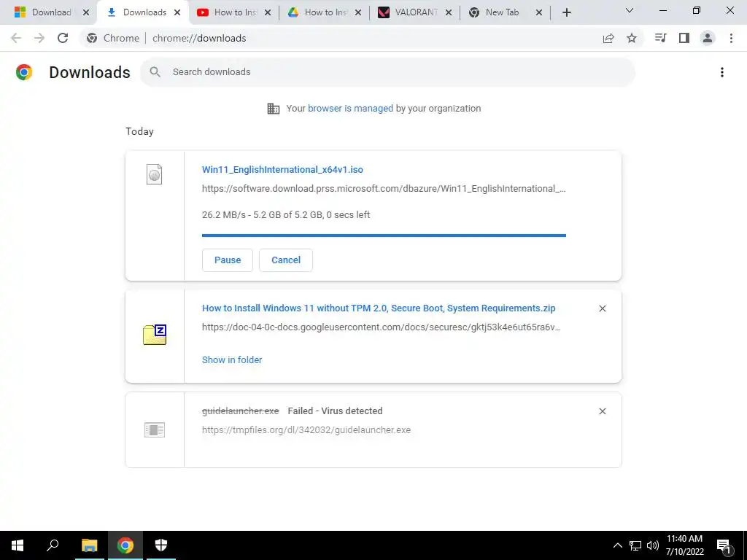Open a new browser tab
This screenshot has height=560, width=747.
(566, 12)
